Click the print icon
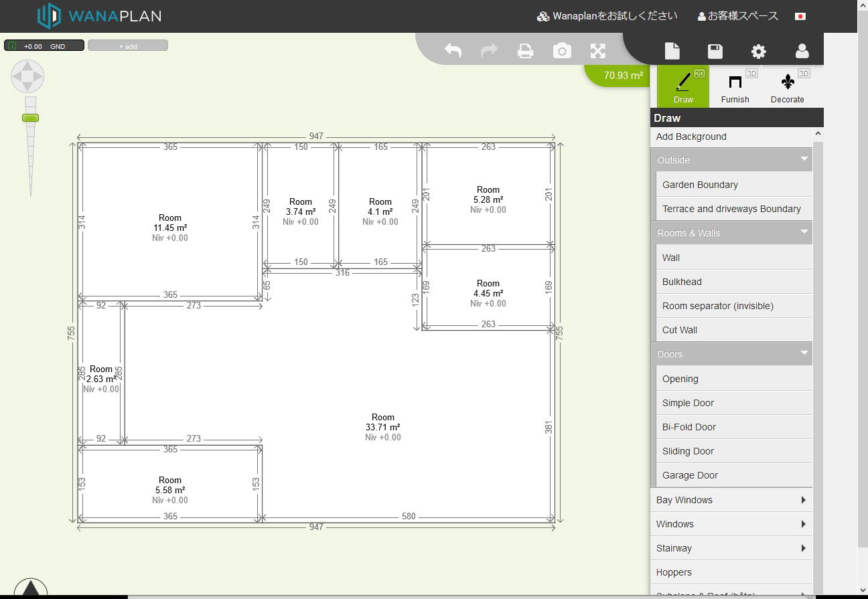 (x=526, y=51)
